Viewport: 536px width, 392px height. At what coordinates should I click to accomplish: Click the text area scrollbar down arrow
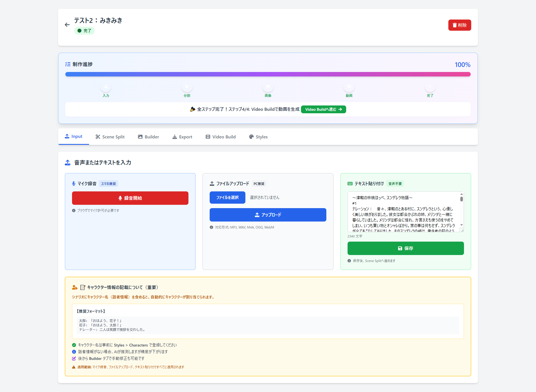pos(461,225)
